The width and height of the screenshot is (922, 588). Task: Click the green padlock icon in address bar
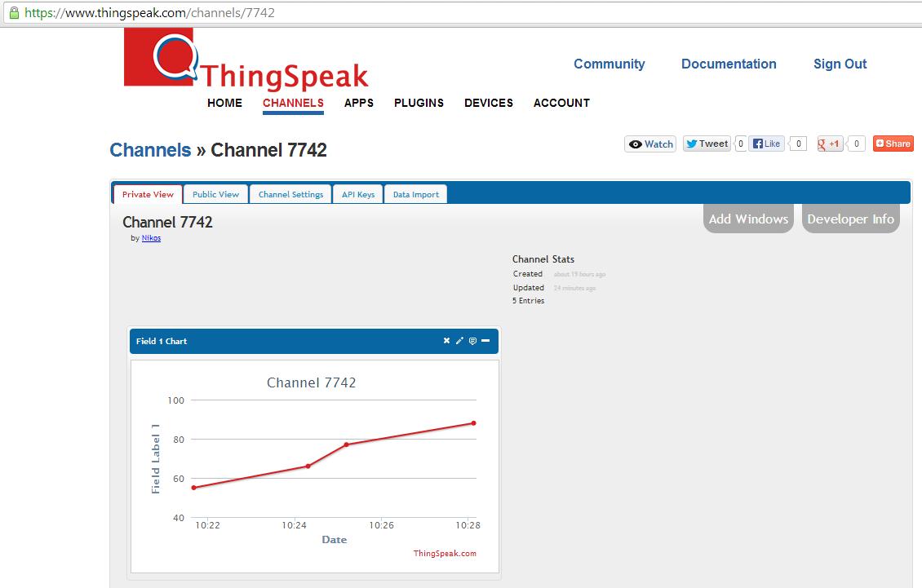[14, 12]
